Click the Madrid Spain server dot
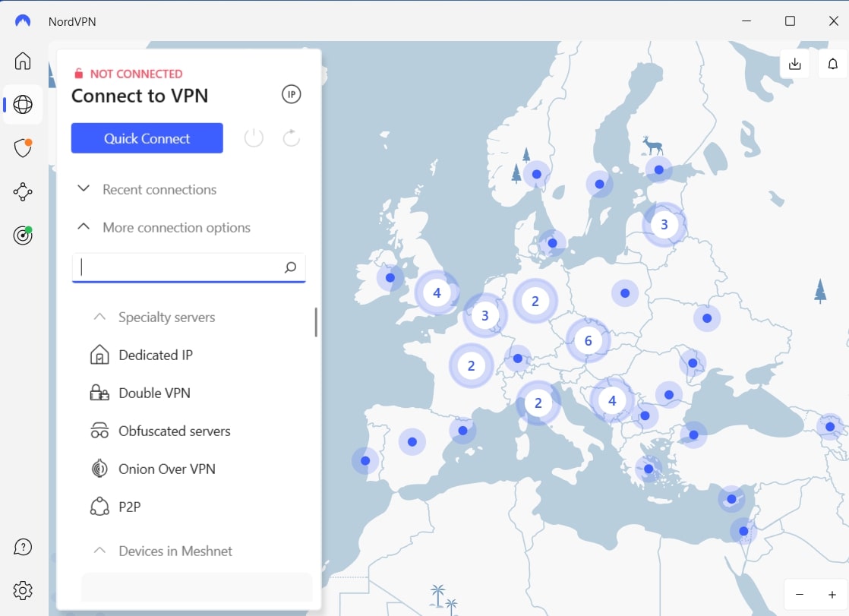The width and height of the screenshot is (849, 616). 412,441
